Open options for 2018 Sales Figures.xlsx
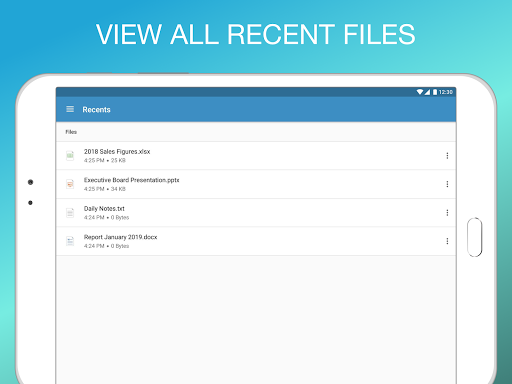The width and height of the screenshot is (512, 384). coord(447,156)
